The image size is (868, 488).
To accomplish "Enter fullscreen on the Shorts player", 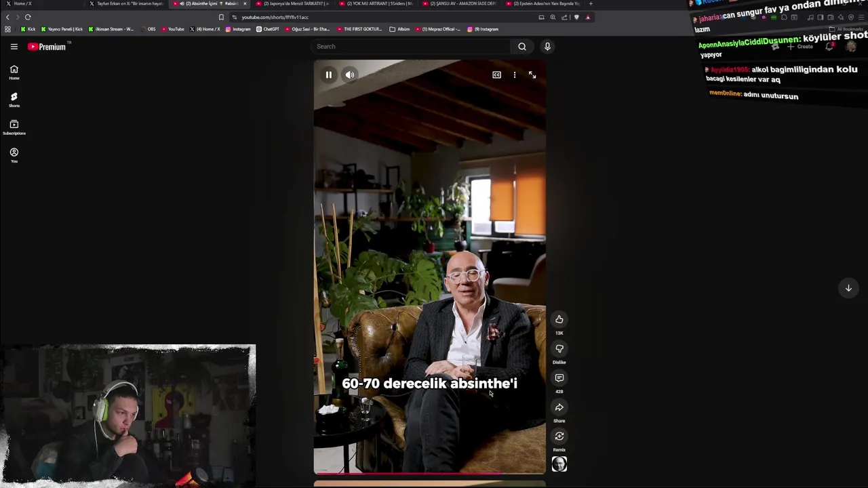I will click(532, 75).
